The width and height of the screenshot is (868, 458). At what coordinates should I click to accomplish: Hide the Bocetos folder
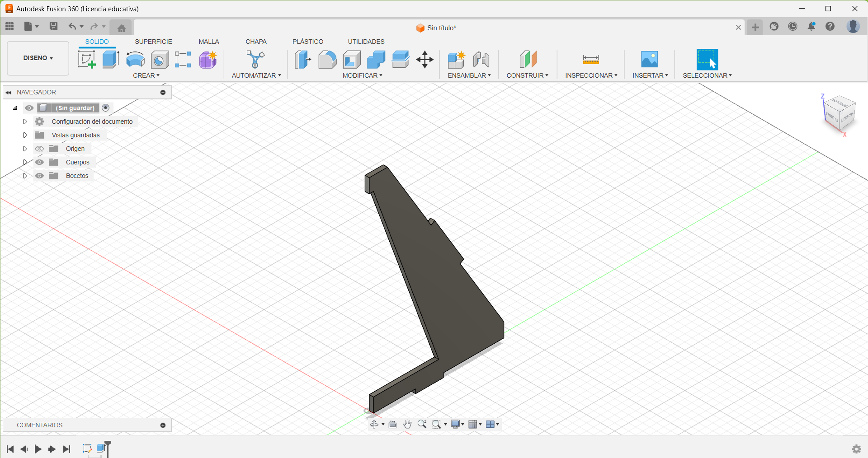pyautogui.click(x=39, y=176)
